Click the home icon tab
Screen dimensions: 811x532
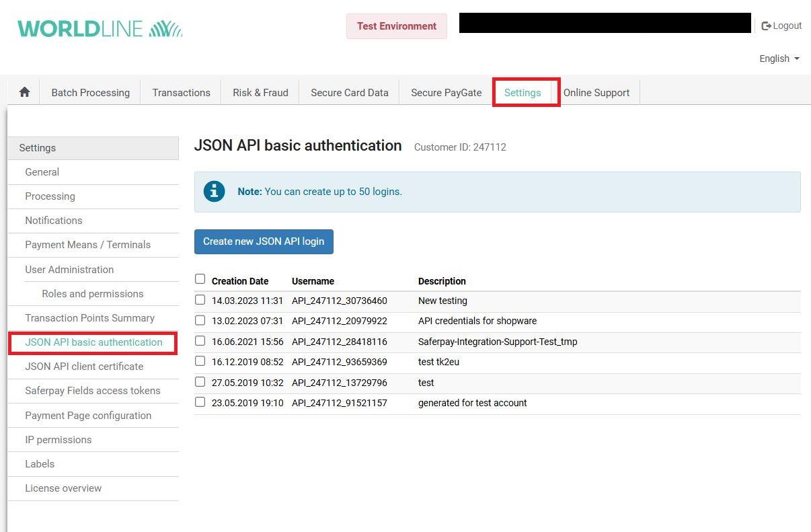pos(24,93)
